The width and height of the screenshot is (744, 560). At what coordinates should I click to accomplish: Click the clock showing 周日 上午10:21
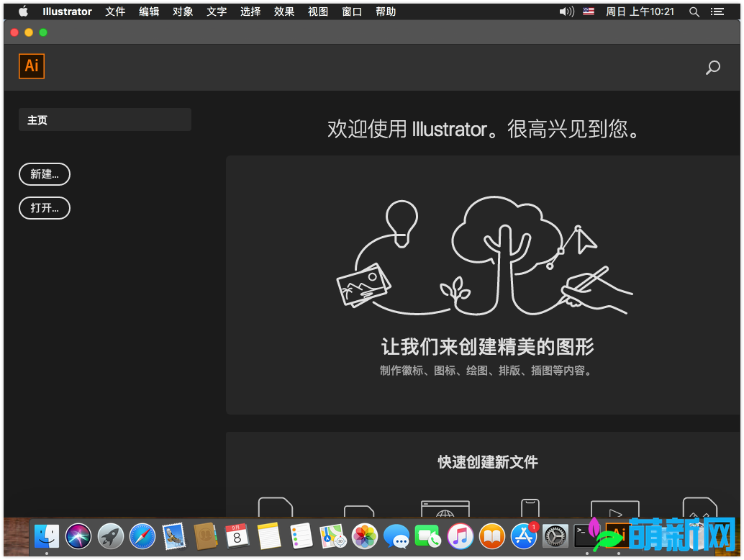click(640, 12)
